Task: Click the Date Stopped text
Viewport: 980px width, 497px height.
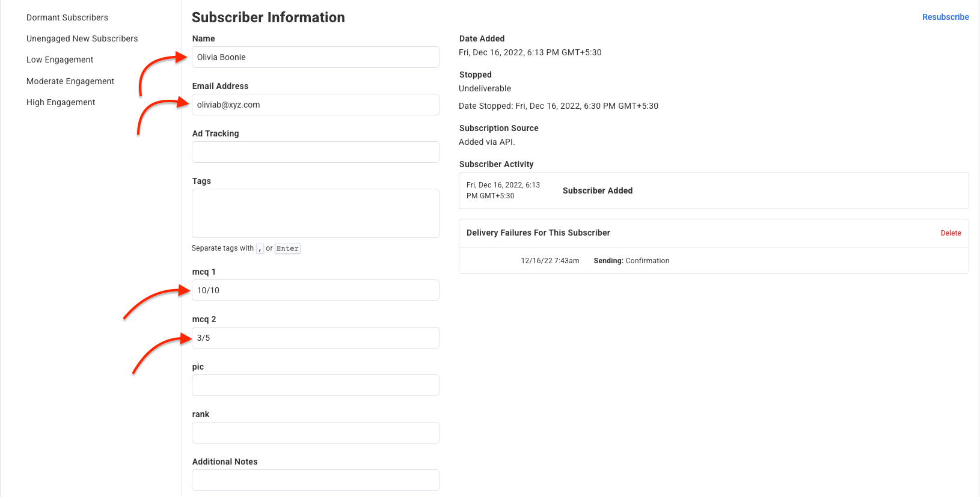Action: click(x=558, y=106)
